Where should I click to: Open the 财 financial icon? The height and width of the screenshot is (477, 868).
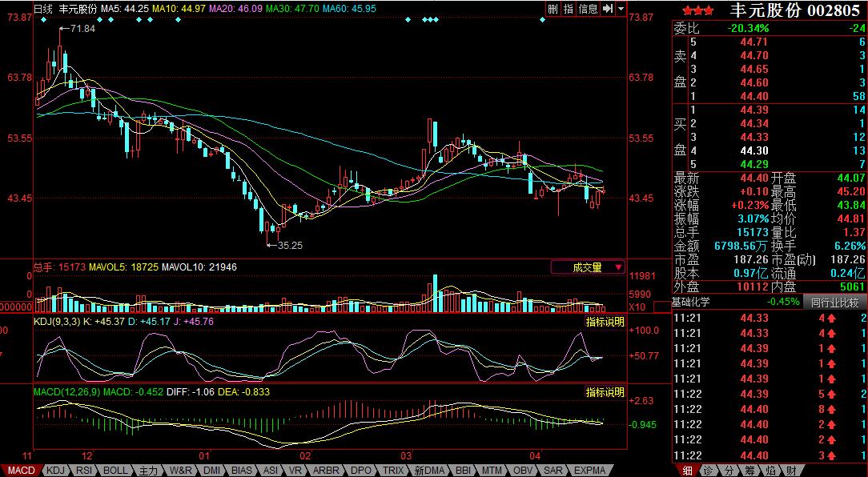tap(791, 471)
